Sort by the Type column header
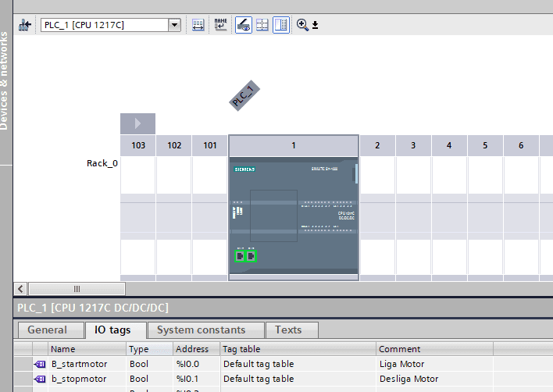This screenshot has height=392, width=553. point(149,349)
